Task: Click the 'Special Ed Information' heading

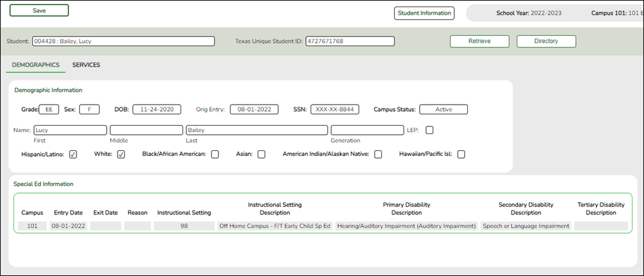Action: click(44, 184)
